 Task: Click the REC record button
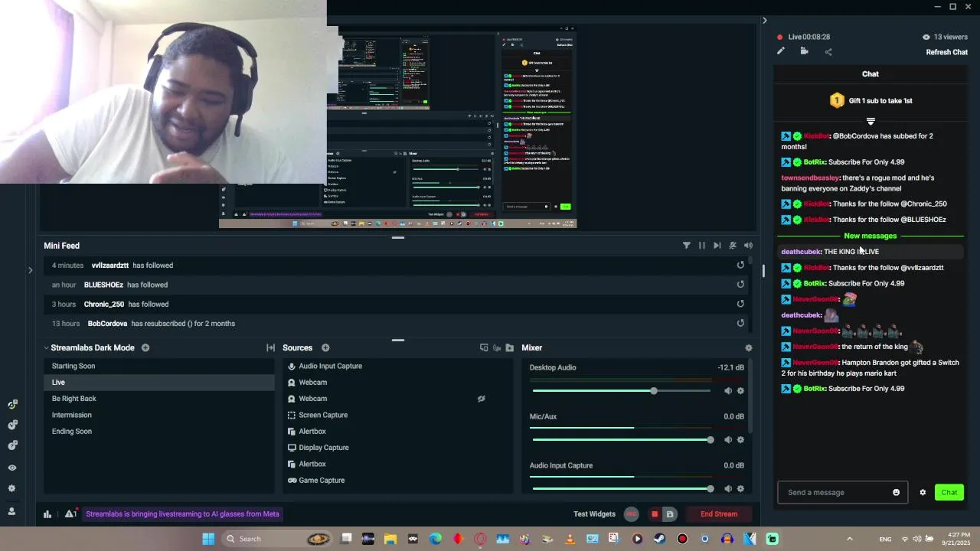pos(632,514)
